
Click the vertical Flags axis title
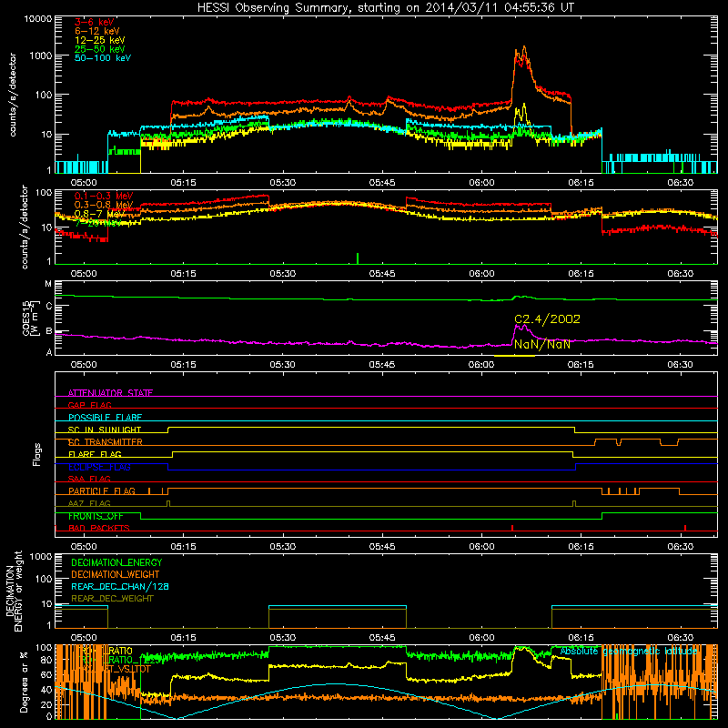pyautogui.click(x=37, y=454)
